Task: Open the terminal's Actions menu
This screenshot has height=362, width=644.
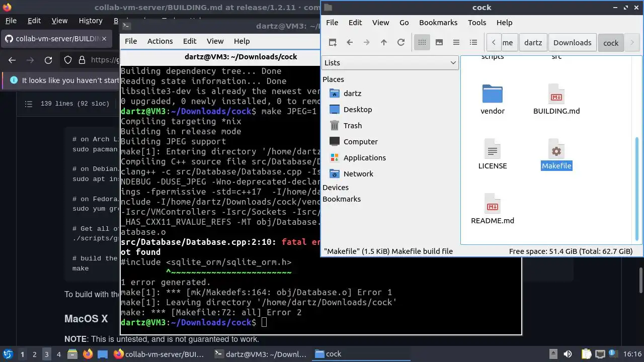Action: click(x=160, y=41)
